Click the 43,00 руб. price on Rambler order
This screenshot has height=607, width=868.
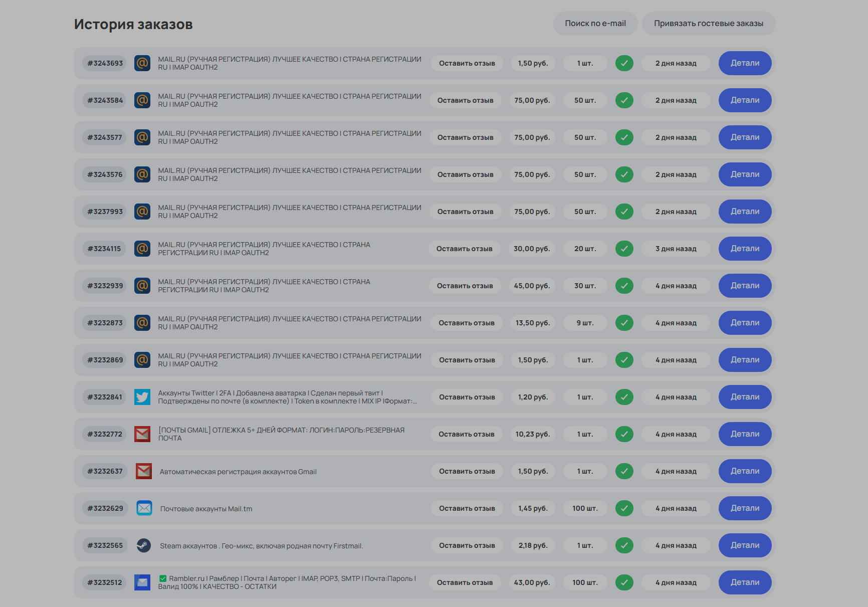(532, 582)
